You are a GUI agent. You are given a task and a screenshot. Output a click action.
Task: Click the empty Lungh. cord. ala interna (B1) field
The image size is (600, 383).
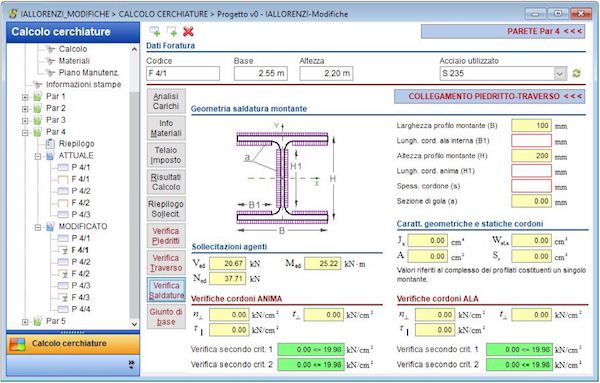(532, 141)
